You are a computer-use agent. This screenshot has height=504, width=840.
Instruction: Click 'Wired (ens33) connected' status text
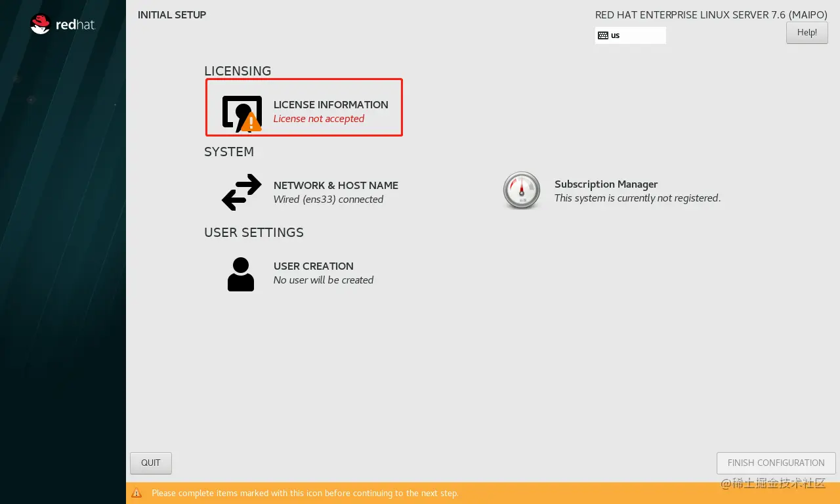(328, 199)
